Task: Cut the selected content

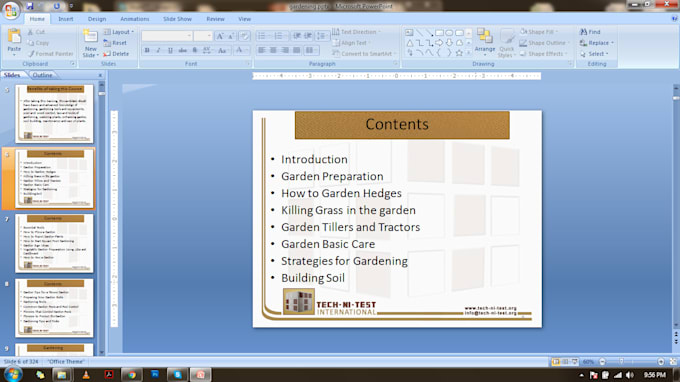Action: tap(36, 32)
